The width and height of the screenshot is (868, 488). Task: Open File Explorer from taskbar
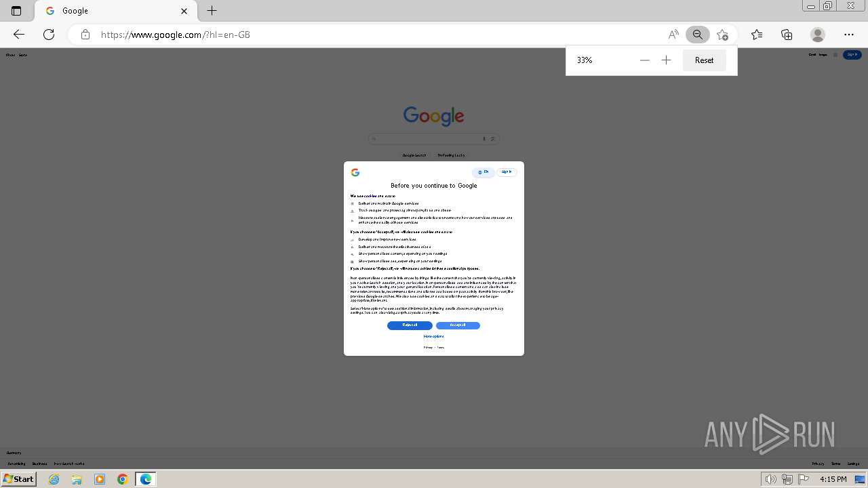pyautogui.click(x=77, y=479)
